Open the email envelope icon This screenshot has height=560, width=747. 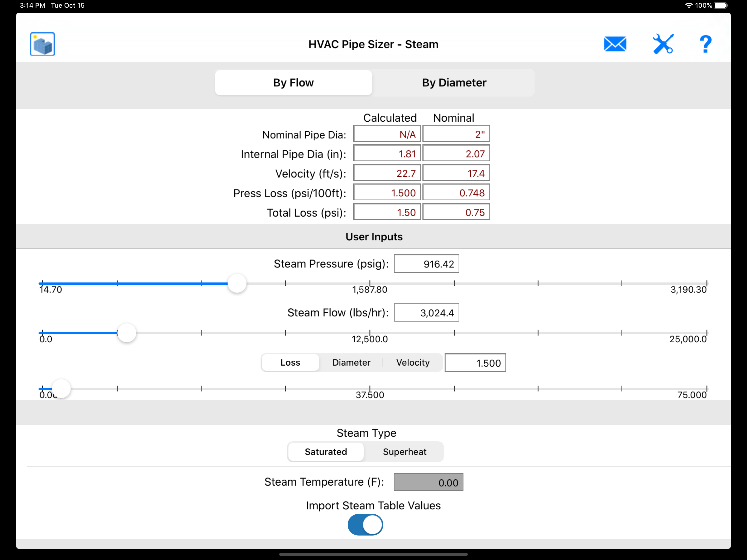615,44
